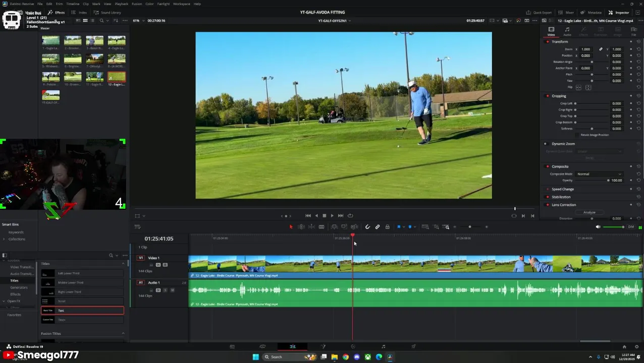Collapse the Lens Correction section
The height and width of the screenshot is (363, 644).
click(564, 205)
